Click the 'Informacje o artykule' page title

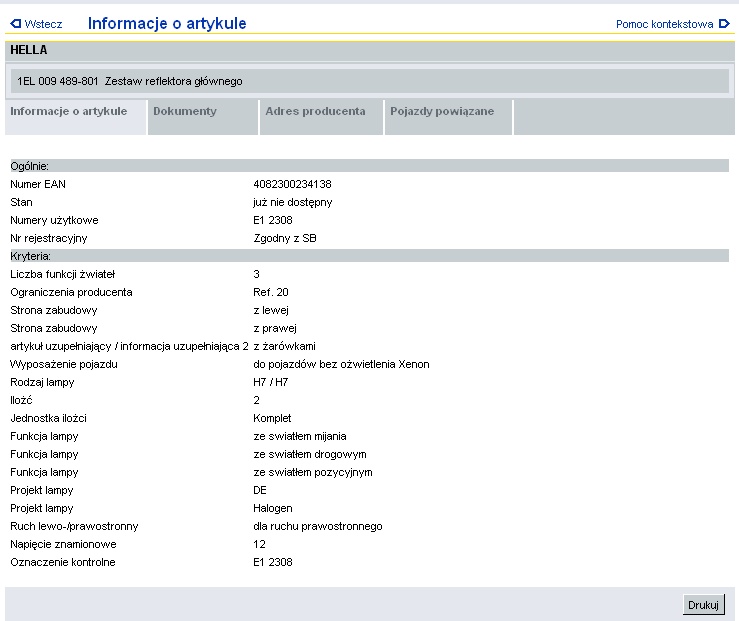(167, 24)
